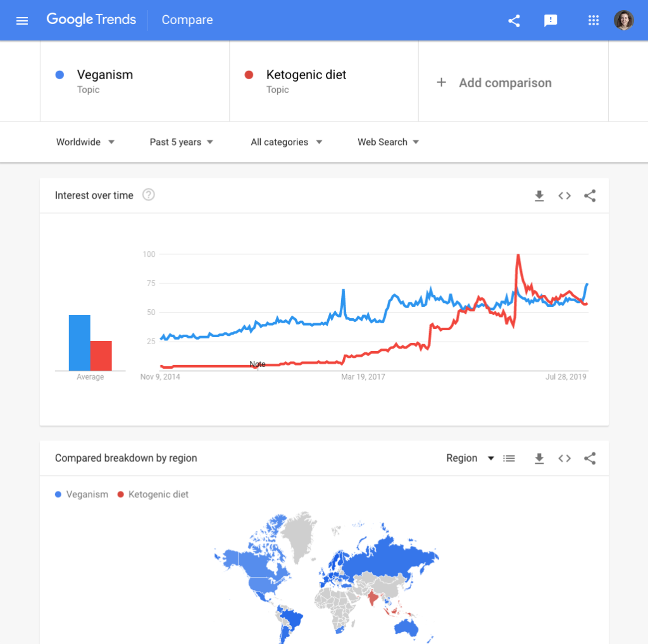
Task: Switch region breakdown to list view
Action: (x=509, y=459)
